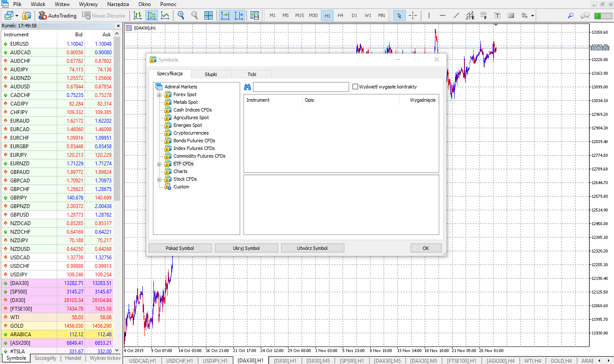Click the symbol search input field
Viewport: 614px width, 364px height.
point(301,87)
